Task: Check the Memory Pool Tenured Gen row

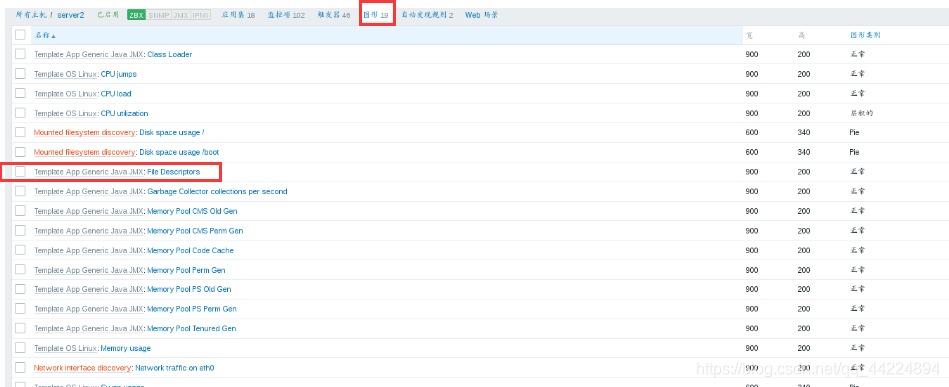Action: tap(21, 328)
